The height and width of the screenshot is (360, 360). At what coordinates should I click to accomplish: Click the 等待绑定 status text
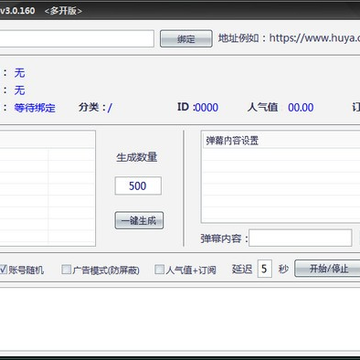click(x=35, y=108)
